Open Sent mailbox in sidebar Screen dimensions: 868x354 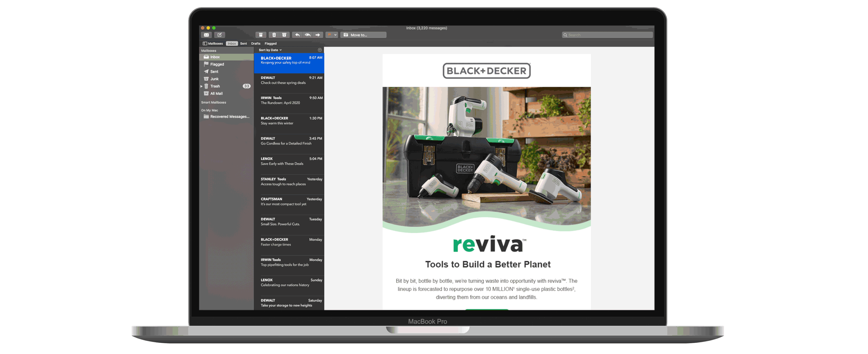226,71
